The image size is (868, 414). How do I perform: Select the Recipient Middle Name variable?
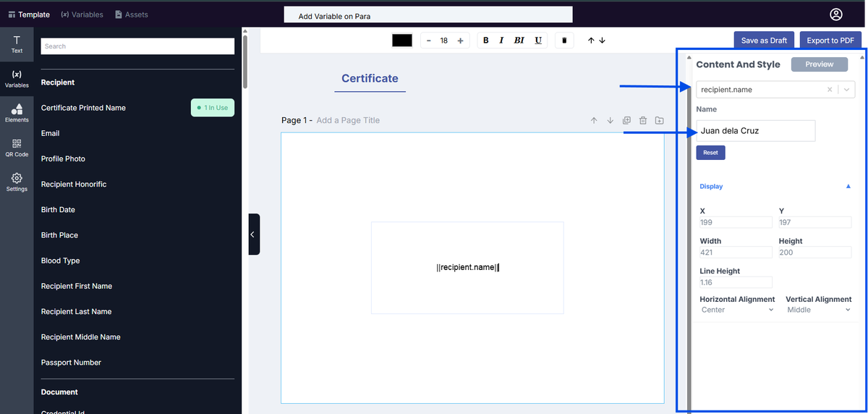pyautogui.click(x=81, y=337)
